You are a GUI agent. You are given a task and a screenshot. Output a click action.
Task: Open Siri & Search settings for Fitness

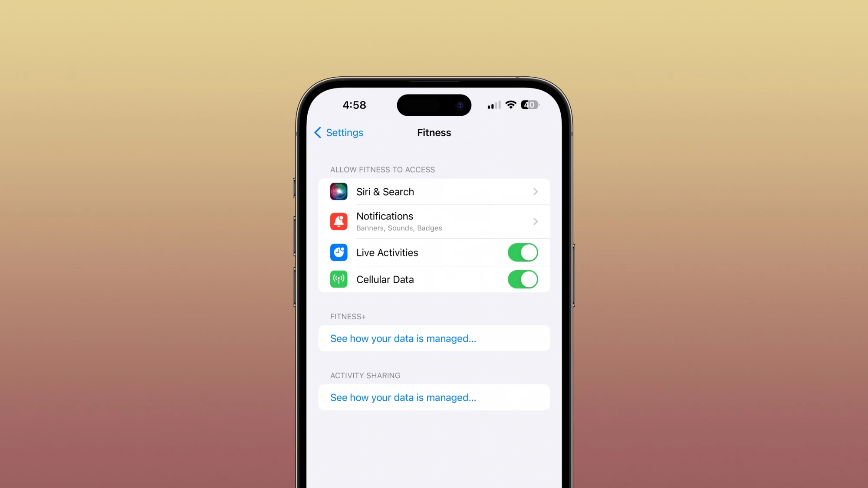click(434, 191)
